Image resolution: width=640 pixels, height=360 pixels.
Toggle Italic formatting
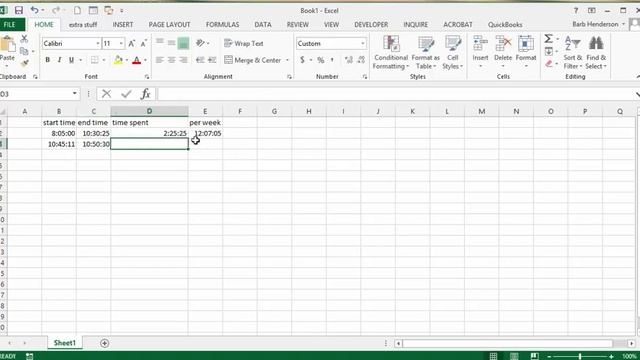59,60
